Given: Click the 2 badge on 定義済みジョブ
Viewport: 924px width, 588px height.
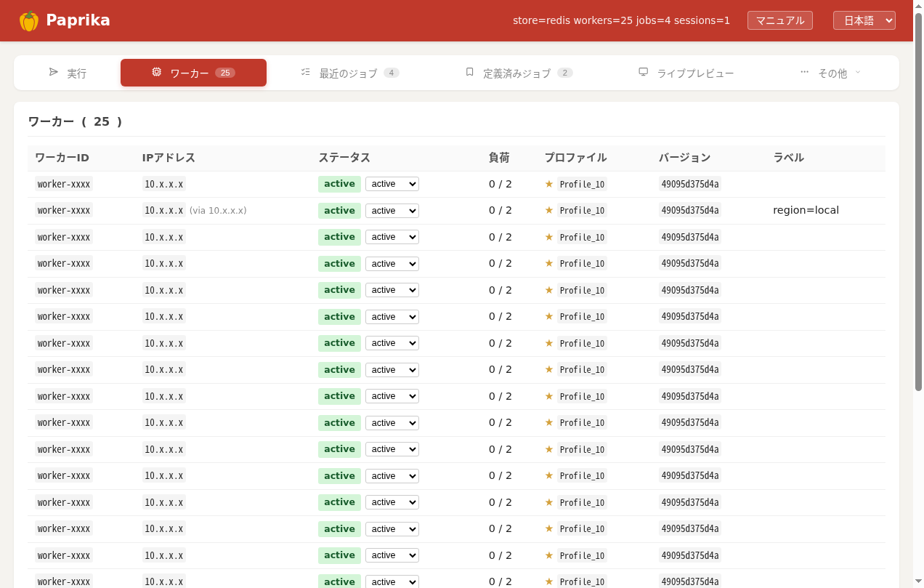Looking at the screenshot, I should tap(565, 73).
